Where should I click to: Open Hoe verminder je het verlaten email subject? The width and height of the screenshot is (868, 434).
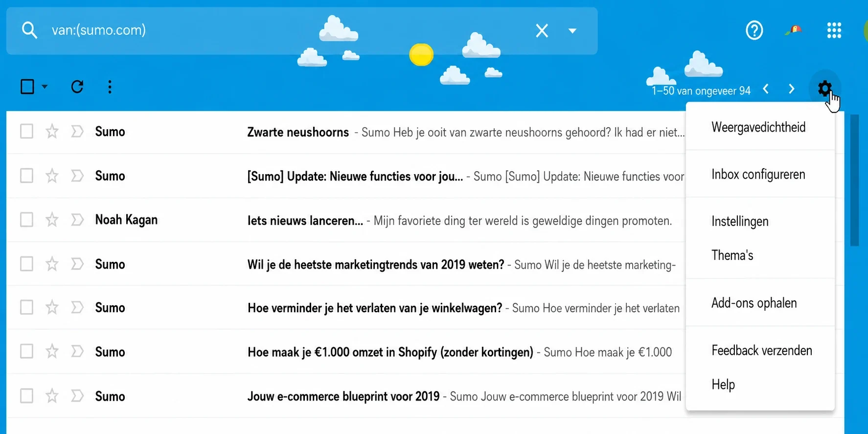(x=375, y=308)
